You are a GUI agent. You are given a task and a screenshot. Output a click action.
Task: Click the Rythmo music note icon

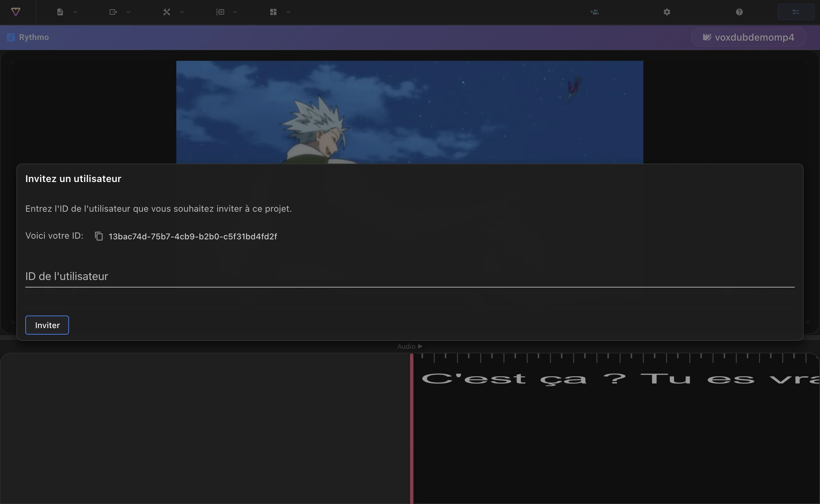11,37
